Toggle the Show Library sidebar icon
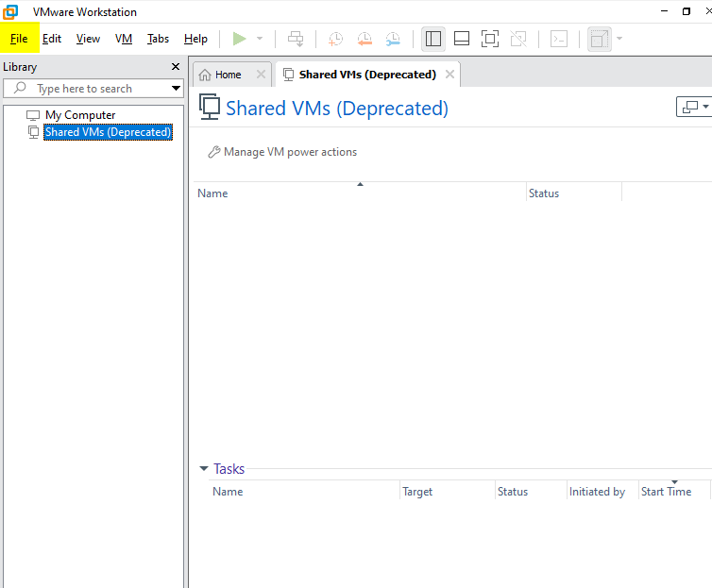Screen dimensions: 712x588 pyautogui.click(x=433, y=39)
